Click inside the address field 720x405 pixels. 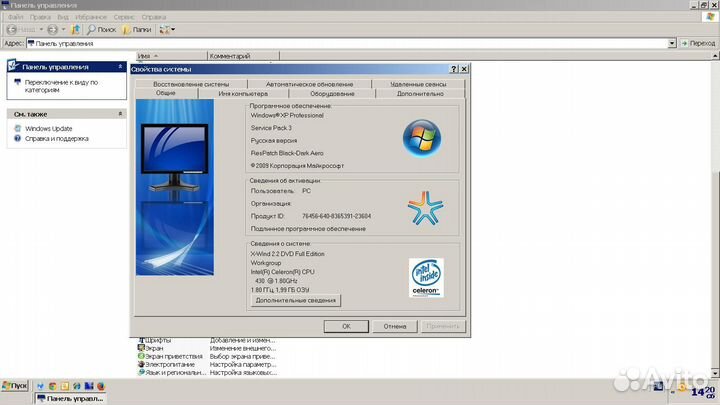[x=348, y=43]
